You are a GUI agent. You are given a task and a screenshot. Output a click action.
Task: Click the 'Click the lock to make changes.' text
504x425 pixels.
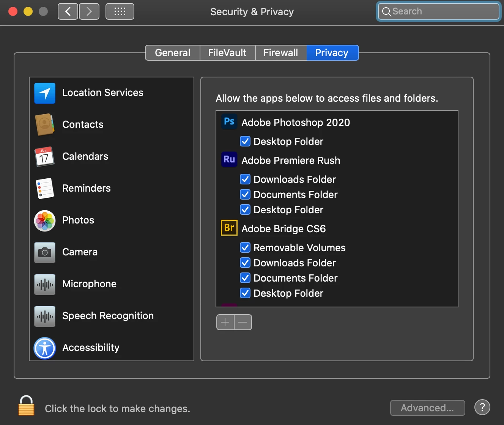[x=118, y=409]
